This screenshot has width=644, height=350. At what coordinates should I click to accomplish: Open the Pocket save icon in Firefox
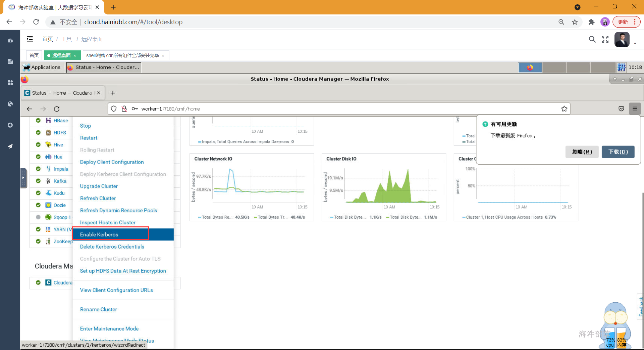pos(621,109)
